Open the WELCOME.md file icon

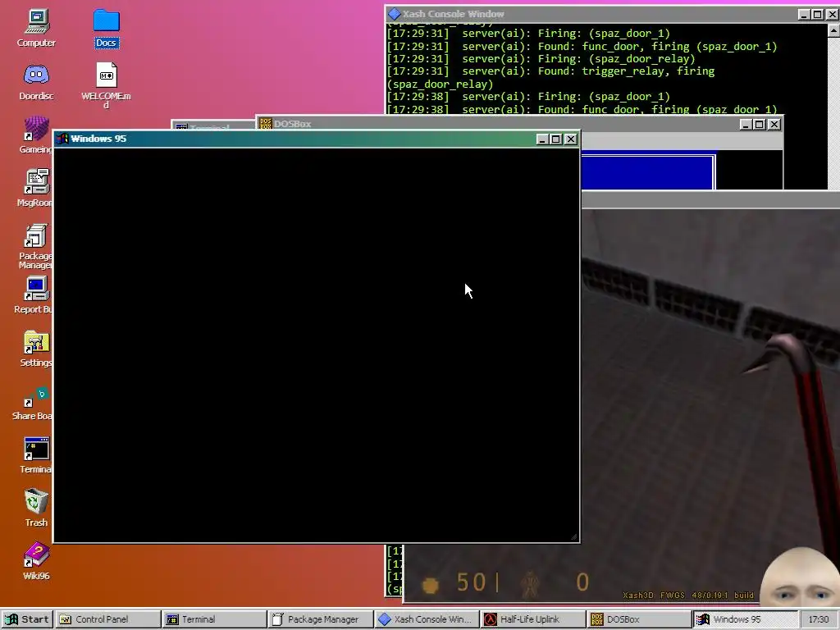tap(106, 85)
